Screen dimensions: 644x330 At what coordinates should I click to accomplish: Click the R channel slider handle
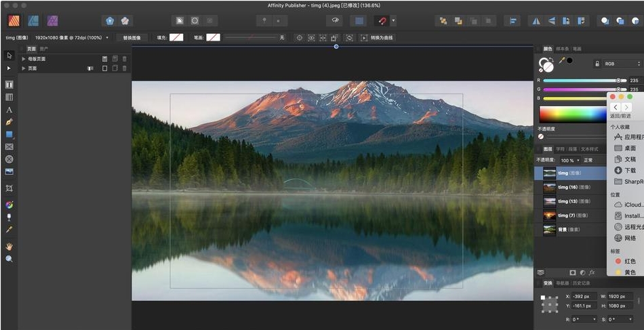click(x=618, y=81)
